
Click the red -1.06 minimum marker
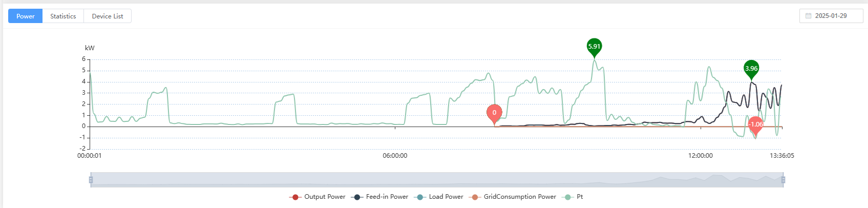tap(755, 124)
